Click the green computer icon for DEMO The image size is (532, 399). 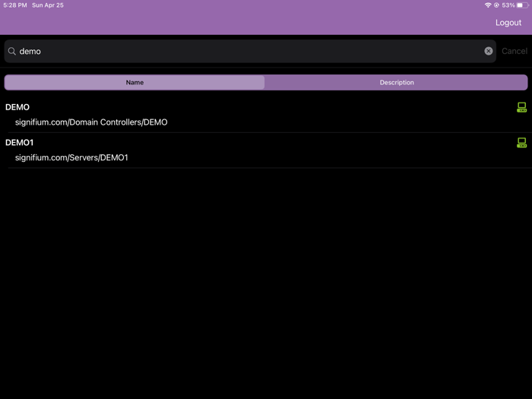coord(521,107)
